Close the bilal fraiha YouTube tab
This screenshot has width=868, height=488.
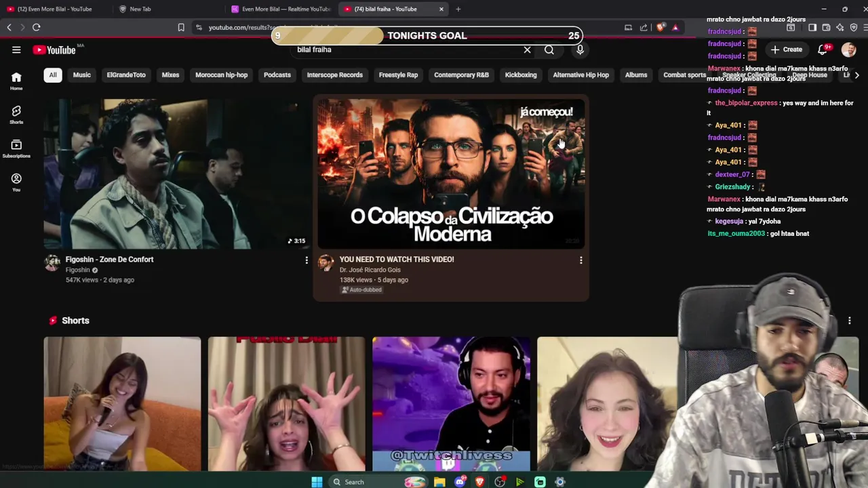point(441,9)
